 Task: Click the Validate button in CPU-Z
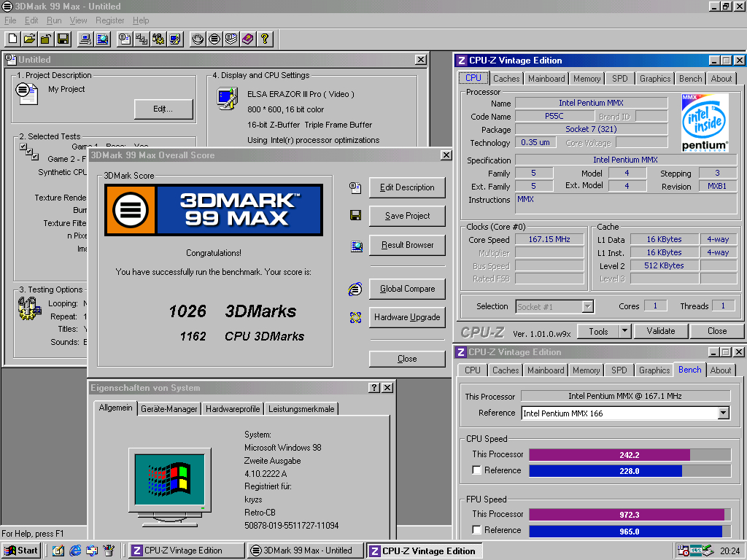tap(660, 331)
